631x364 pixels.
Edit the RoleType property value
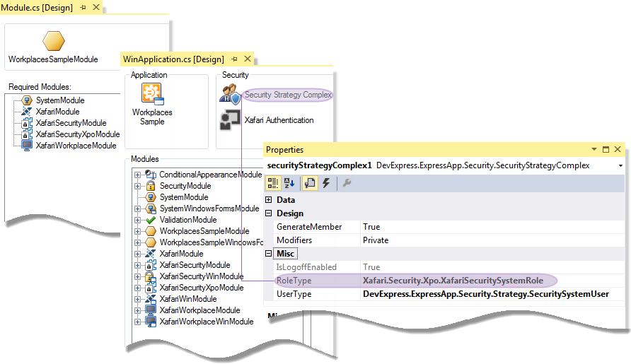[x=492, y=281]
